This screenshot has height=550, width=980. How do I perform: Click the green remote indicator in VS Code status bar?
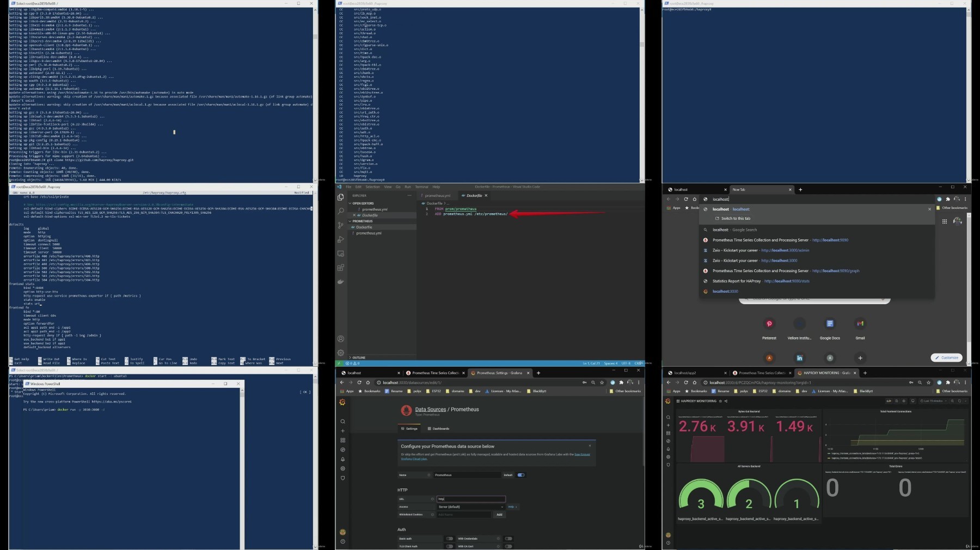[338, 363]
